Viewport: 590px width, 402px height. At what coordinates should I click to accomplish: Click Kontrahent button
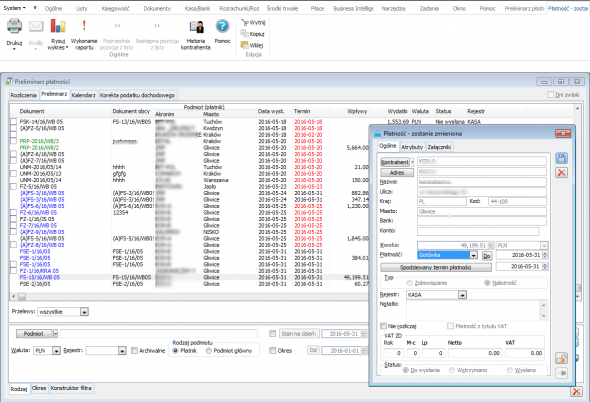tap(395, 162)
